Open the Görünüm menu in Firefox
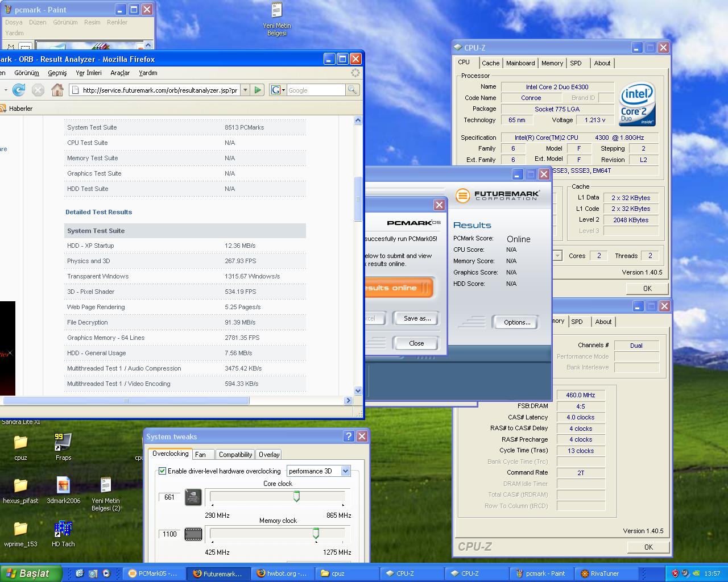 pos(27,73)
